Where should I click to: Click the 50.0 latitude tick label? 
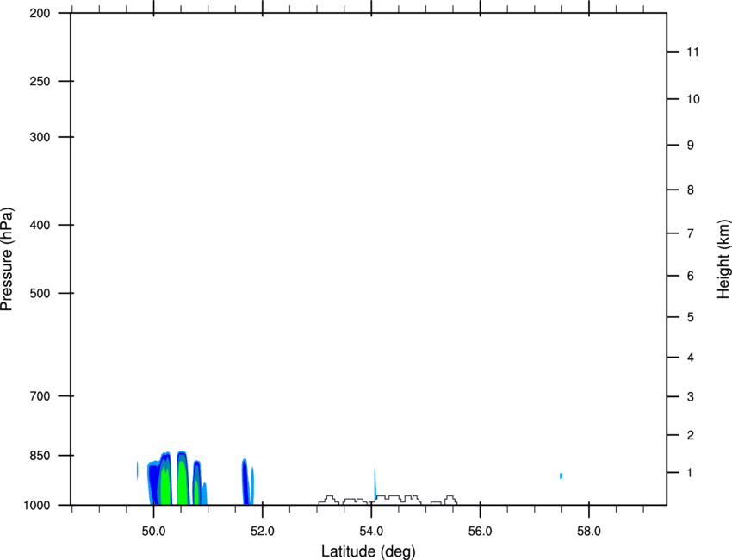click(x=153, y=532)
